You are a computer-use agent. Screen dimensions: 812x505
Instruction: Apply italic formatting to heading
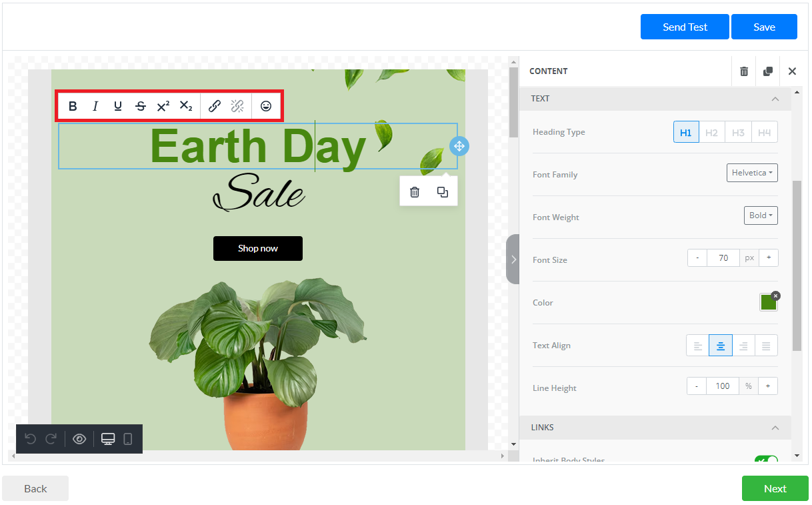(95, 106)
